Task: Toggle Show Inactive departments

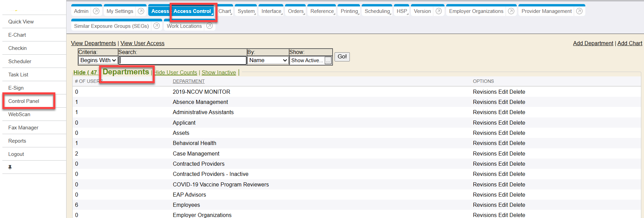Action: (219, 73)
